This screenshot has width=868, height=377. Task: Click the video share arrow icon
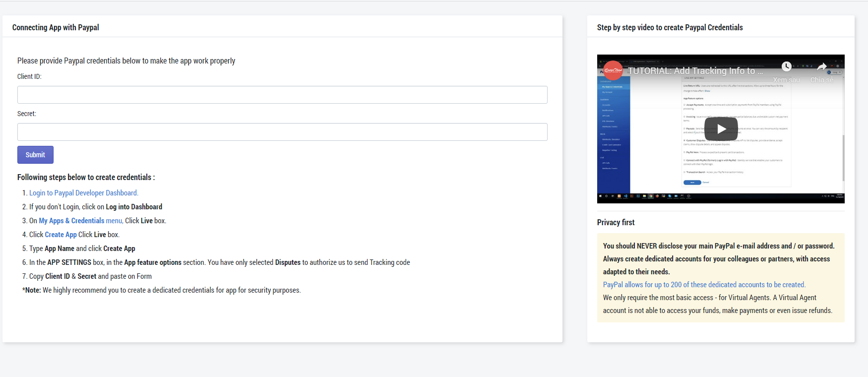pyautogui.click(x=822, y=66)
